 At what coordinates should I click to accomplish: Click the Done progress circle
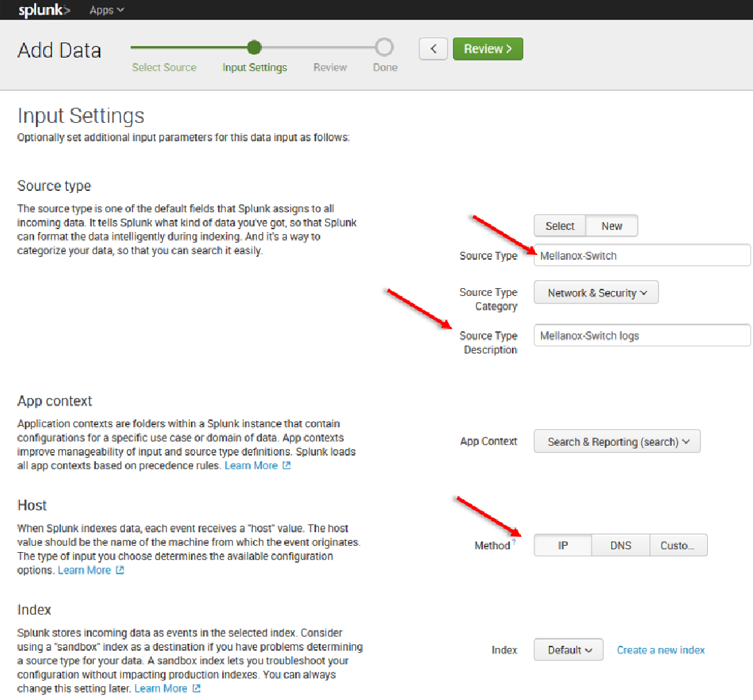[x=384, y=47]
